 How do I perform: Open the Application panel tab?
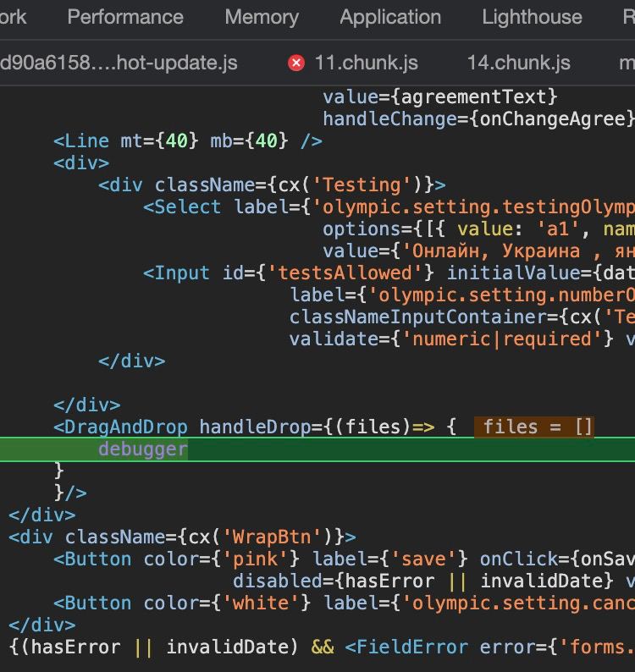coord(390,18)
